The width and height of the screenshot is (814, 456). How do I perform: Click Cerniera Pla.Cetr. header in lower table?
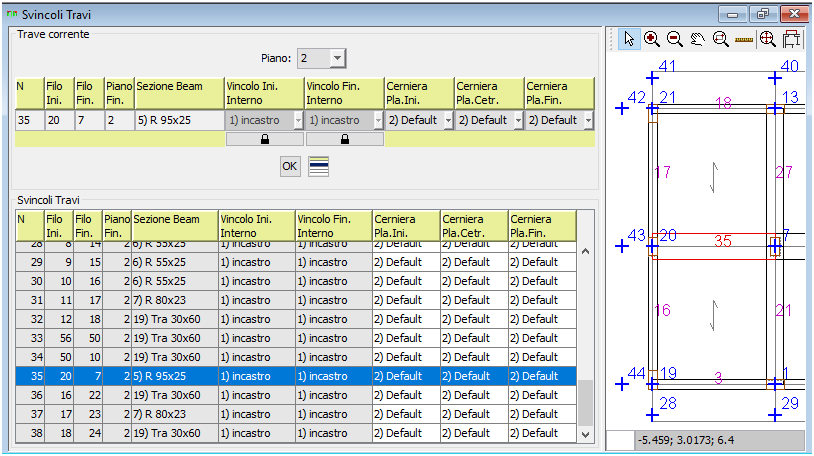coord(474,226)
